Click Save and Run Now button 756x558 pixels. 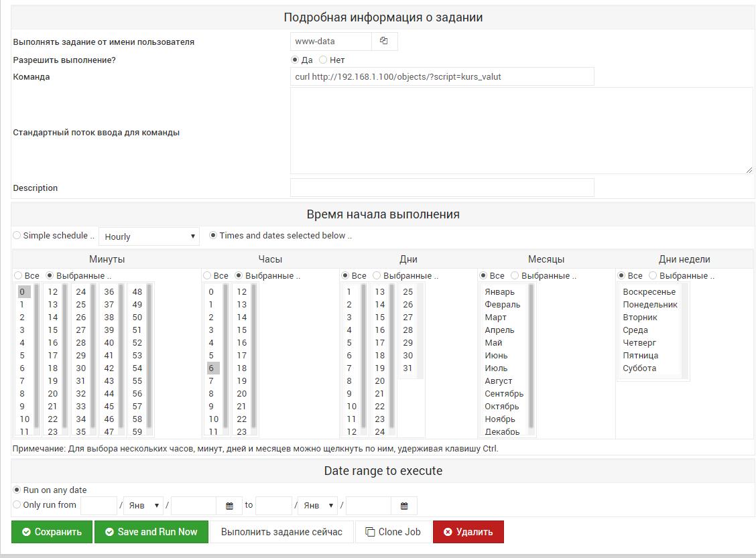pos(151,532)
